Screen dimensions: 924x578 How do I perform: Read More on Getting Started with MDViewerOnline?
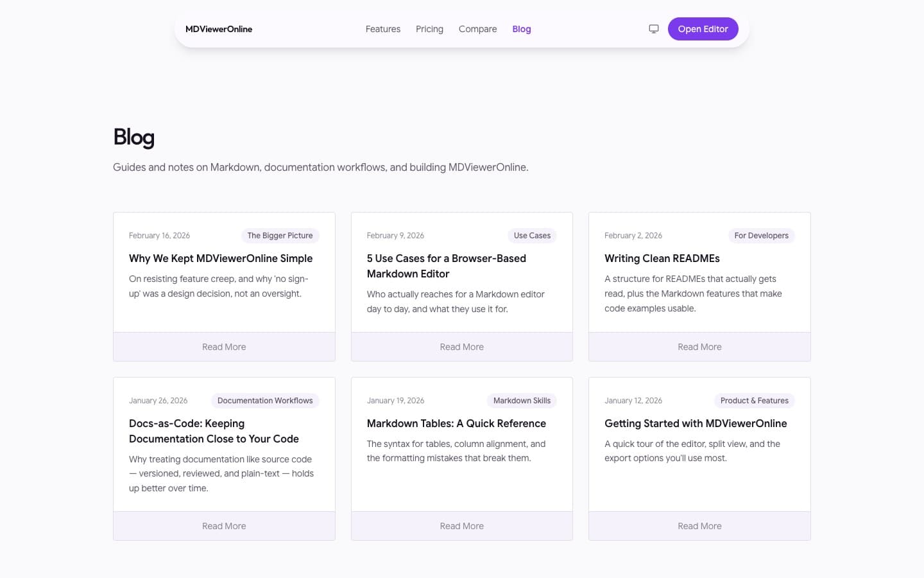click(699, 526)
